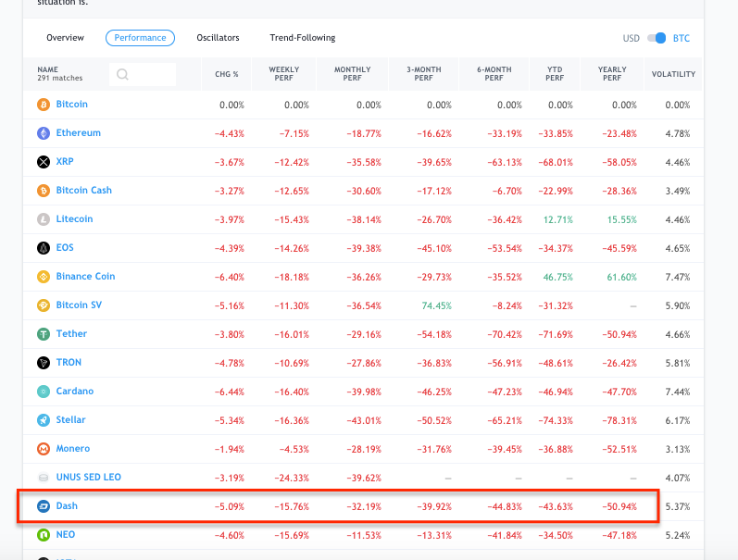The height and width of the screenshot is (560, 738).
Task: Click Binance Coin yearly value 61.60%
Action: 621,277
